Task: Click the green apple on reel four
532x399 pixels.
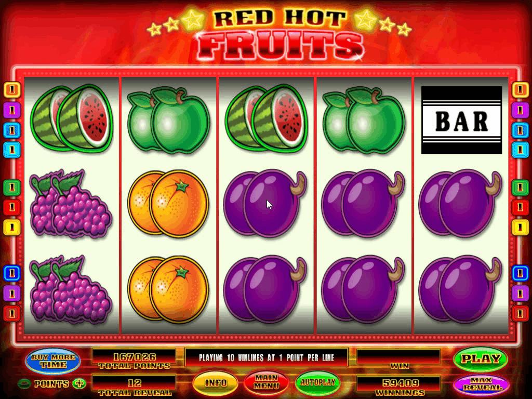Action: [x=364, y=120]
